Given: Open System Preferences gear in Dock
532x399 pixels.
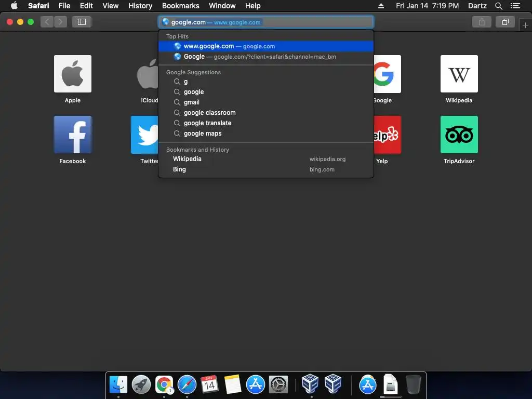Looking at the screenshot, I should (x=278, y=384).
